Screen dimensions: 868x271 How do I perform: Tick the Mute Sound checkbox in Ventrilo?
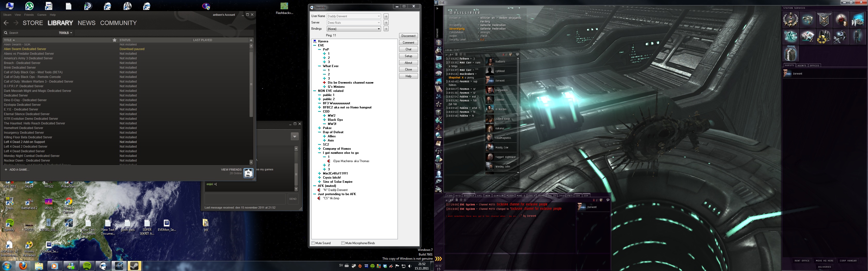coord(313,243)
